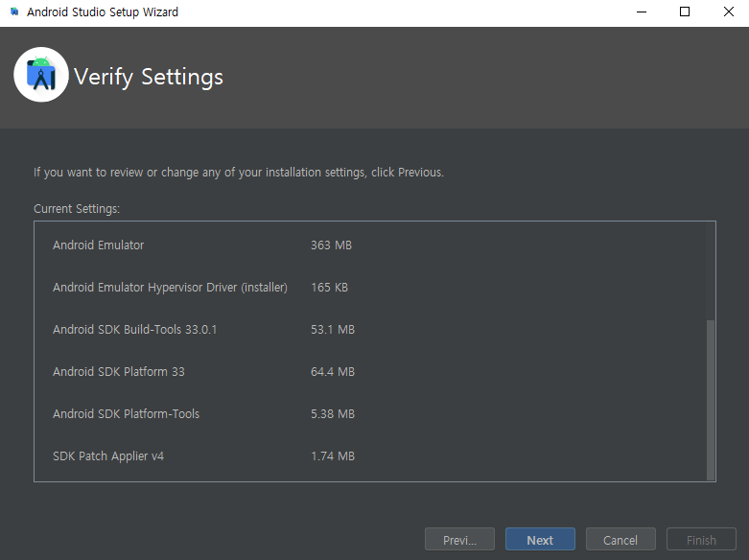Click the Verify Settings heading
The width and height of the screenshot is (749, 560).
tap(149, 77)
